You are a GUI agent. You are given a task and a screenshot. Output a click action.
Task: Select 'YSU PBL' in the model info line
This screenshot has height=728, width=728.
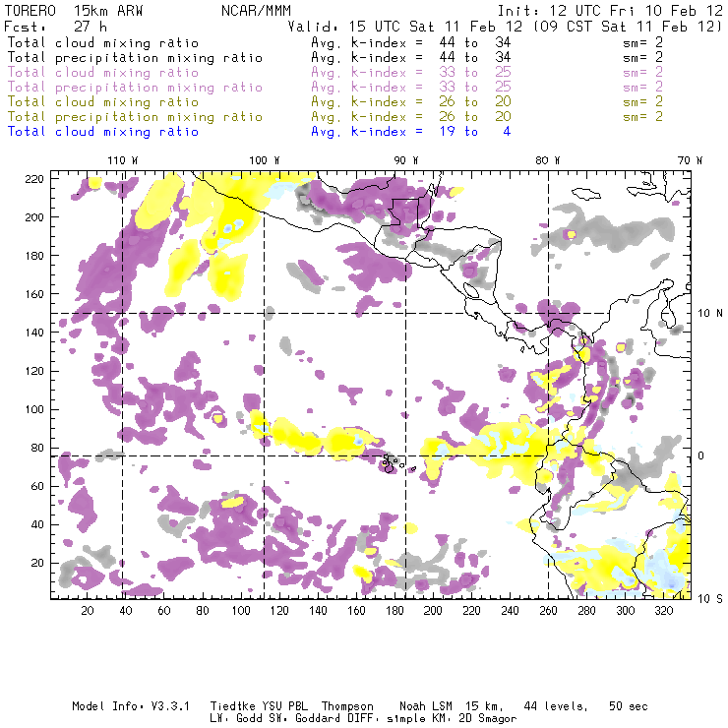(284, 706)
